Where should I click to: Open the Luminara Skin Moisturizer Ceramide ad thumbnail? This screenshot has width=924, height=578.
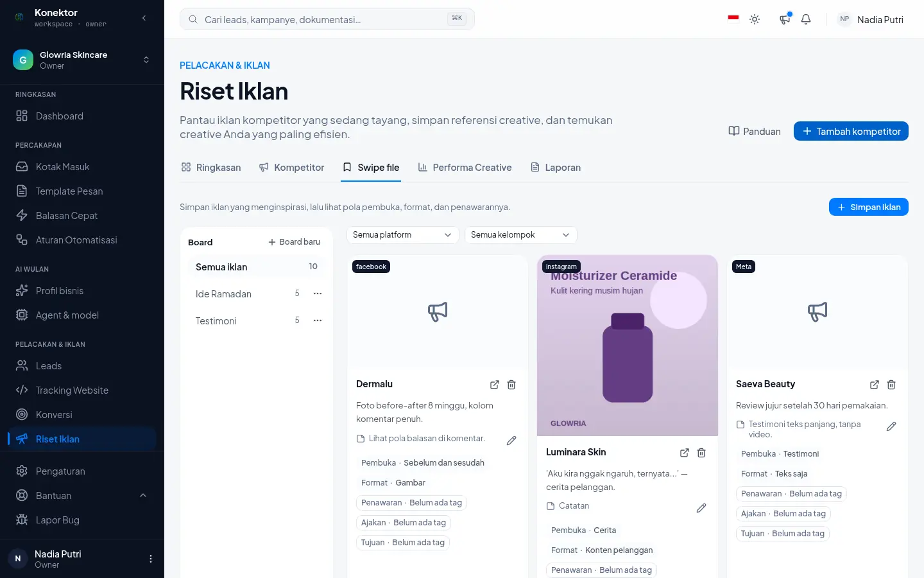(x=628, y=346)
